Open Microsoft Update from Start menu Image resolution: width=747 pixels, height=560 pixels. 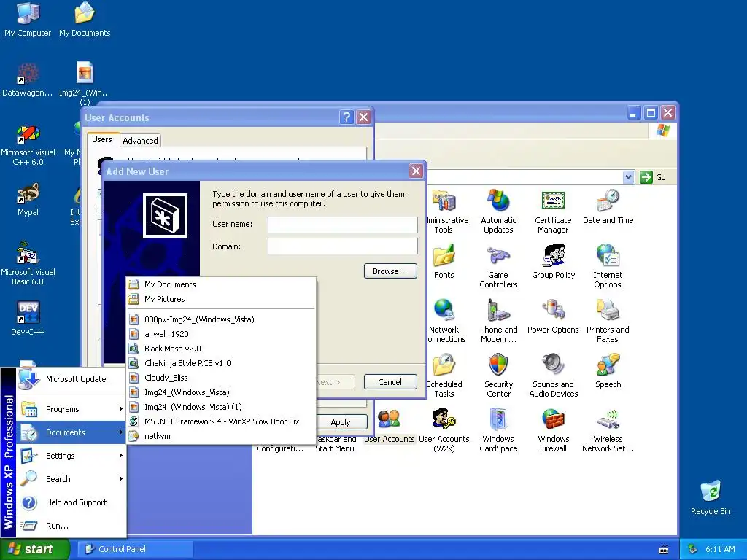click(71, 379)
